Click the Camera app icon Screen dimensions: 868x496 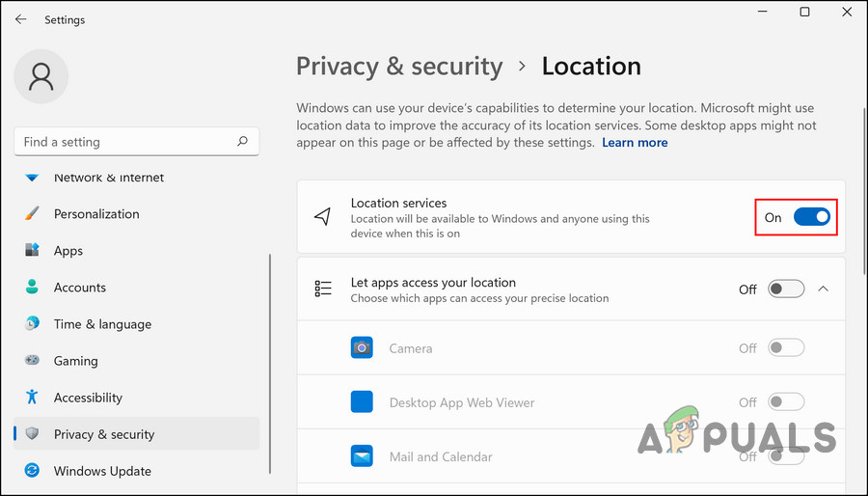coord(362,347)
